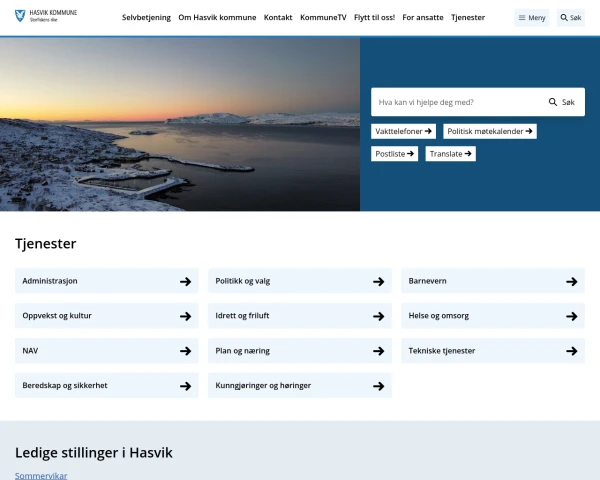The height and width of the screenshot is (480, 600).
Task: Open Selvbetjening in top navigation
Action: [146, 18]
